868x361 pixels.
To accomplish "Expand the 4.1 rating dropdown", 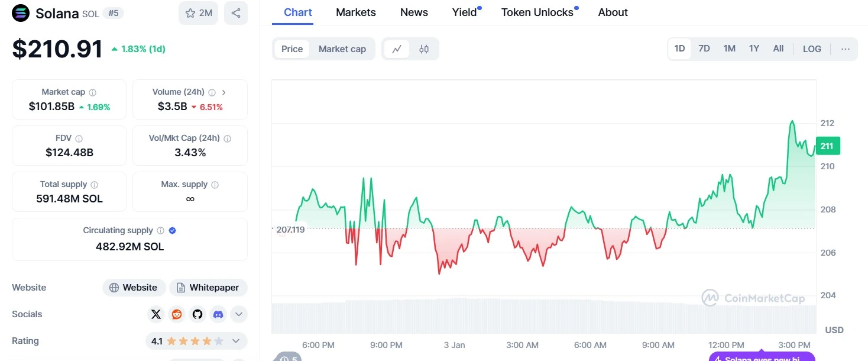I will click(x=236, y=341).
